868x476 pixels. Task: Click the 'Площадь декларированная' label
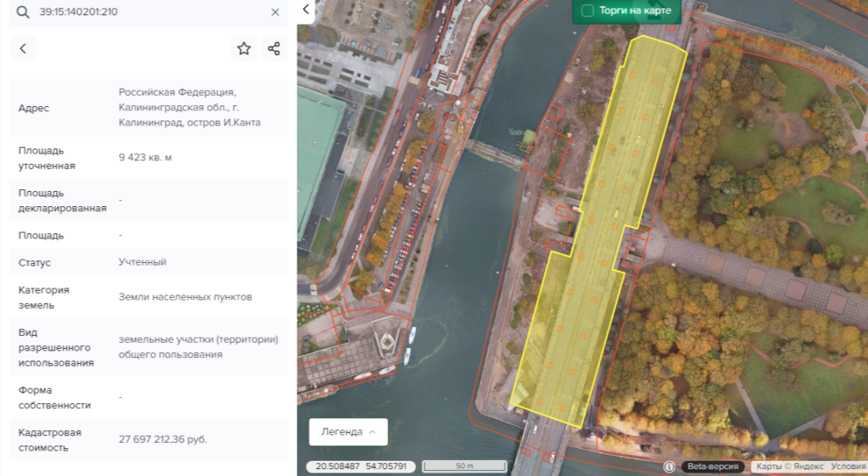click(x=63, y=200)
